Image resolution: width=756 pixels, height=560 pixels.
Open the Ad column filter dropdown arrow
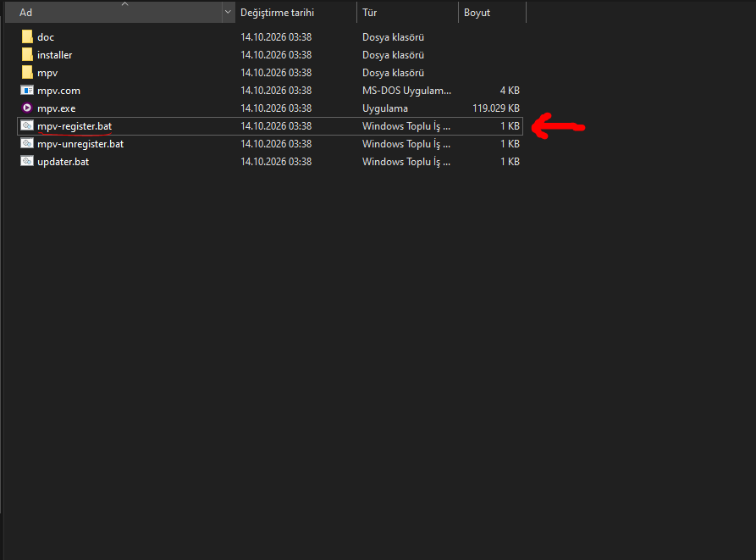tap(228, 12)
